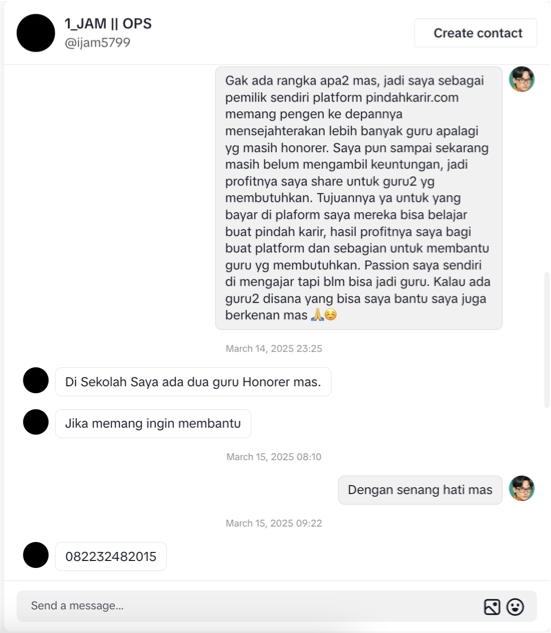Click the contact's black profile avatar in header
Image resolution: width=551 pixels, height=633 pixels.
click(x=36, y=33)
